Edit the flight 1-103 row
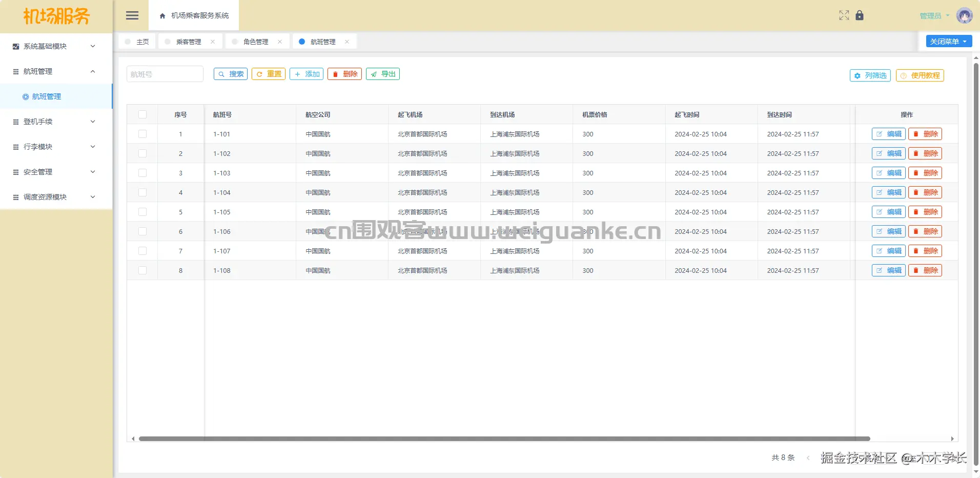Image resolution: width=980 pixels, height=478 pixels. 889,173
